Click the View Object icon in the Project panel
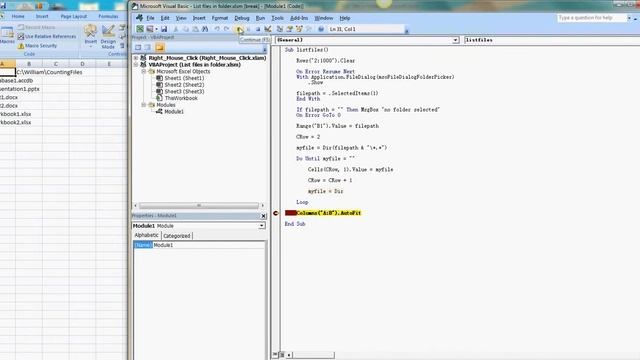Viewport: 640px width, 360px height. tap(148, 47)
